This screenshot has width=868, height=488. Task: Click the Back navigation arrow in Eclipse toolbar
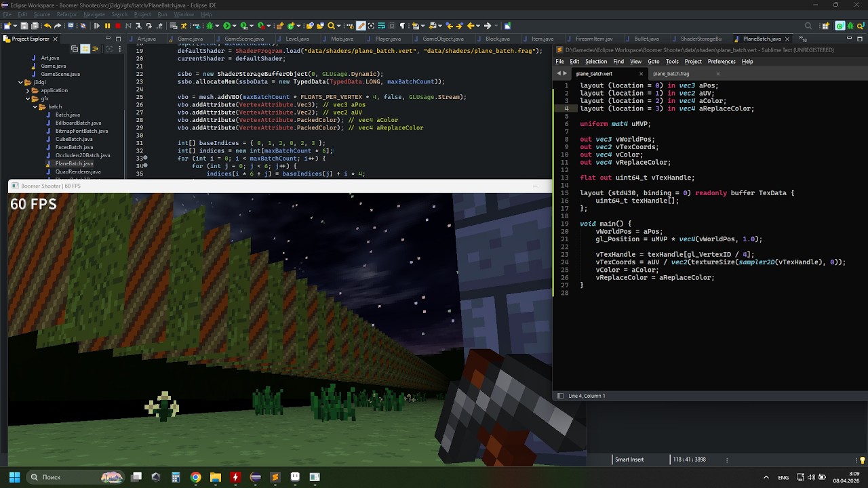[x=471, y=26]
